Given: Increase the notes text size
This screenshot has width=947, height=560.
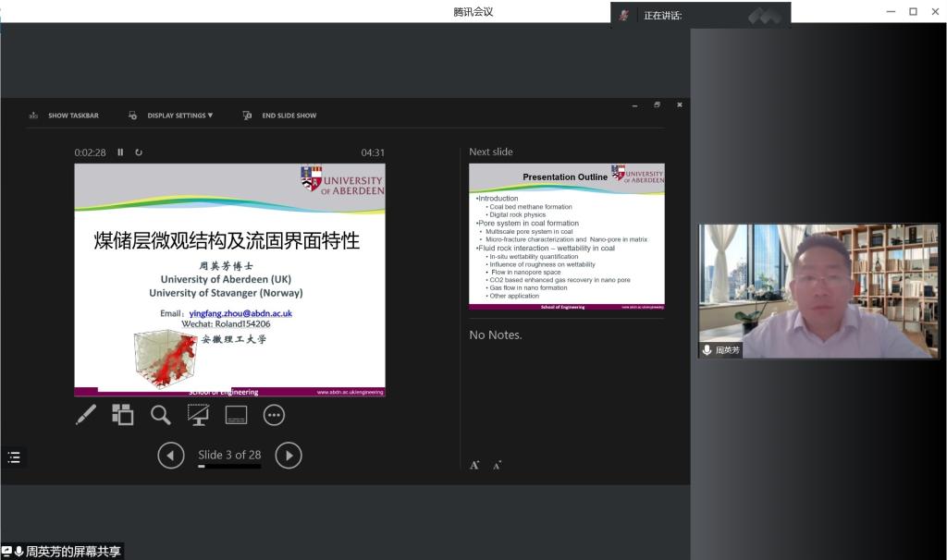Looking at the screenshot, I should coord(474,465).
